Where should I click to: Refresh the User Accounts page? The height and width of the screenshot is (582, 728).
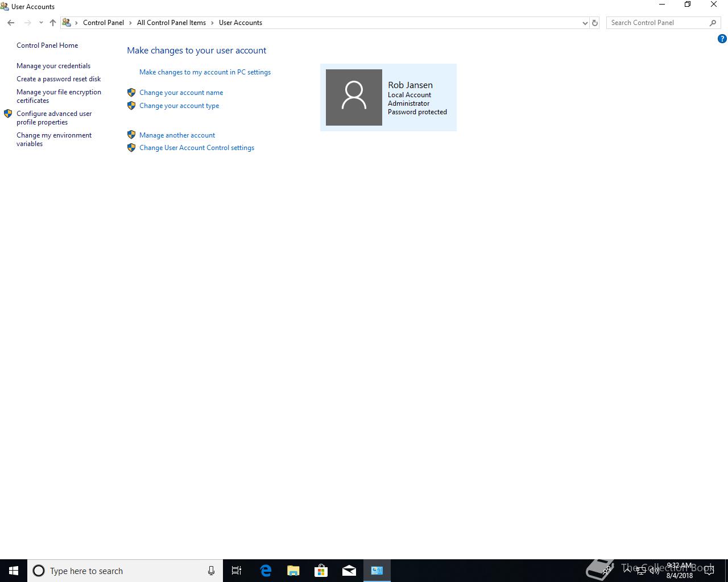point(595,23)
